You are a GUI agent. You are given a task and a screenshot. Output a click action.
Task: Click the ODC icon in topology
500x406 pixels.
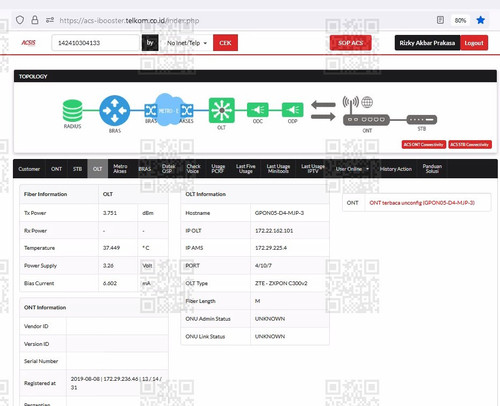point(258,110)
